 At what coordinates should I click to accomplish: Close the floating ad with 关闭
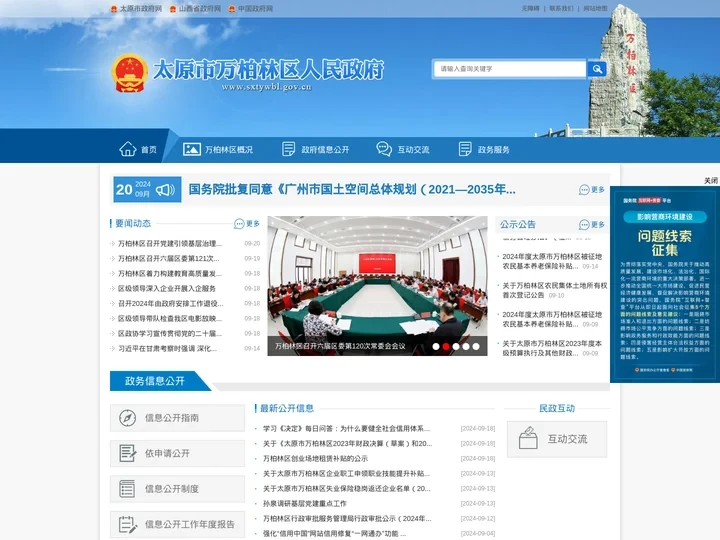coord(711,180)
